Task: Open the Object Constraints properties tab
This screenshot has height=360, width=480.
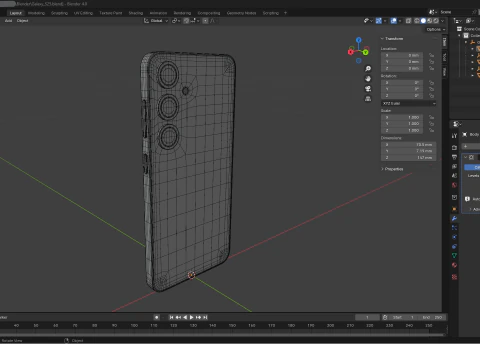Action: coord(454,246)
